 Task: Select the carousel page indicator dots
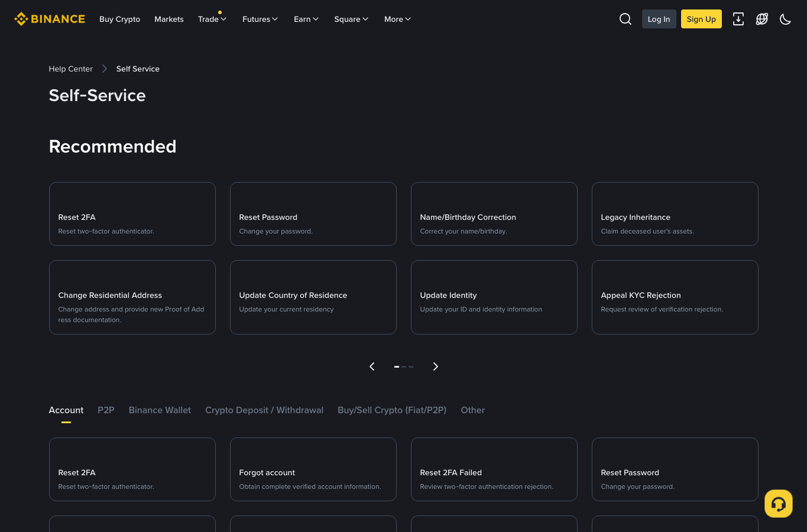[404, 366]
